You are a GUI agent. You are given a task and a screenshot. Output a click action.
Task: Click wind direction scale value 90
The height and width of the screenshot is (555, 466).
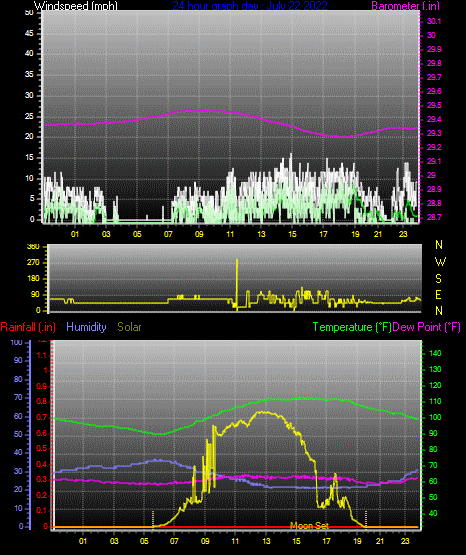pyautogui.click(x=35, y=295)
